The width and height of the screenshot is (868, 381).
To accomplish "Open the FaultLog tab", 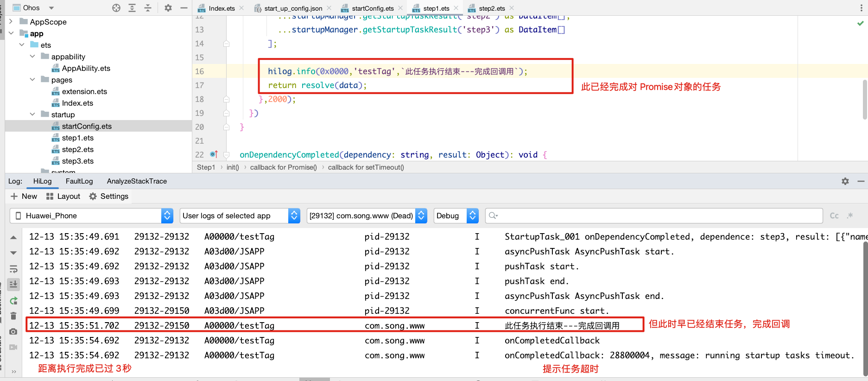I will pyautogui.click(x=79, y=181).
